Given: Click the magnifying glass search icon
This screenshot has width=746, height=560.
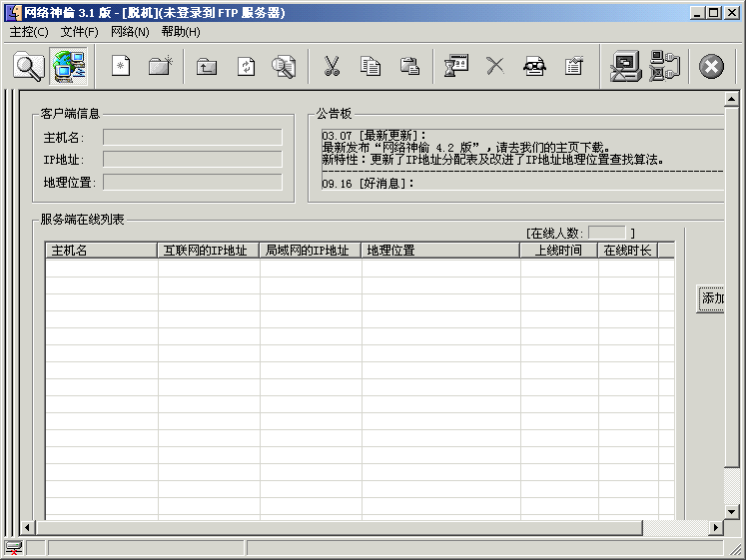Looking at the screenshot, I should tap(29, 67).
